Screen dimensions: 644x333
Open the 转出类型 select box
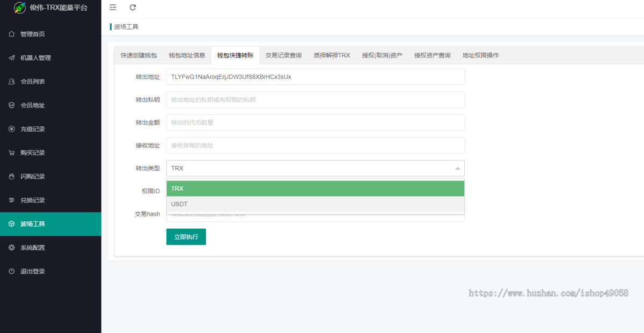tap(315, 168)
